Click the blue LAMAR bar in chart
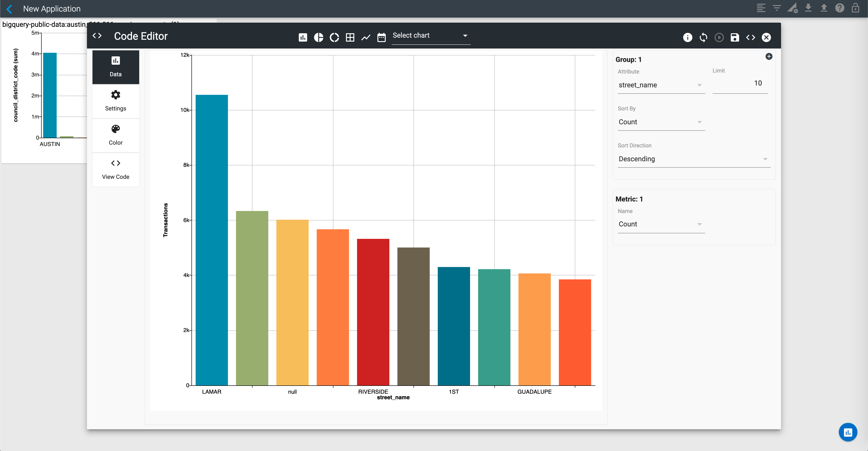This screenshot has width=868, height=451. coord(212,240)
